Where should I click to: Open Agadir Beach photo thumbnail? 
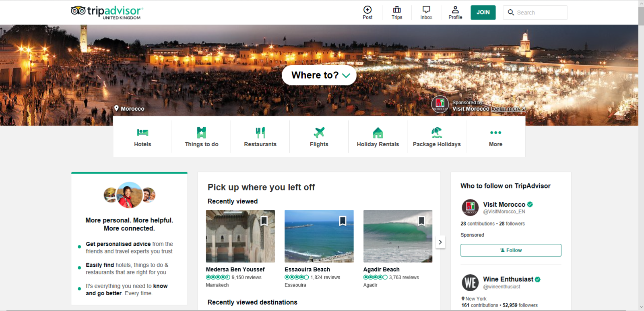[x=398, y=236]
